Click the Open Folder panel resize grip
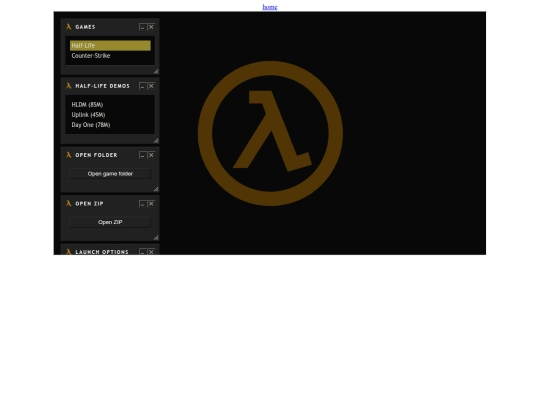Screen dimensions: 540x405 point(156,189)
